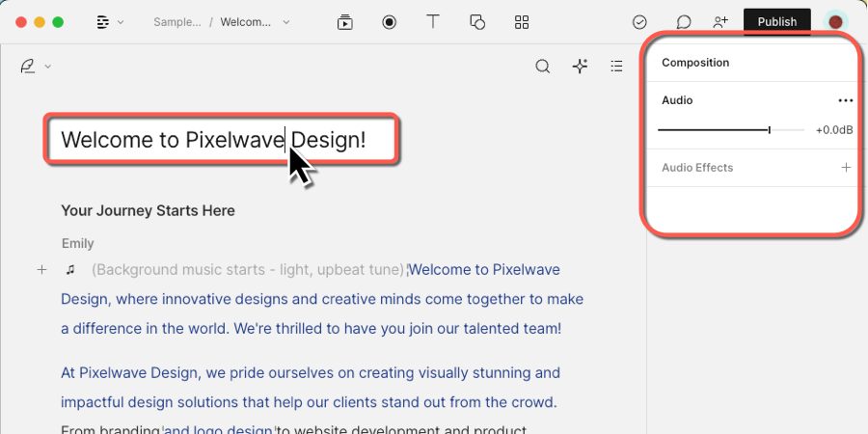Click the Your Journey Starts Here heading
The height and width of the screenshot is (434, 868).
coord(148,211)
